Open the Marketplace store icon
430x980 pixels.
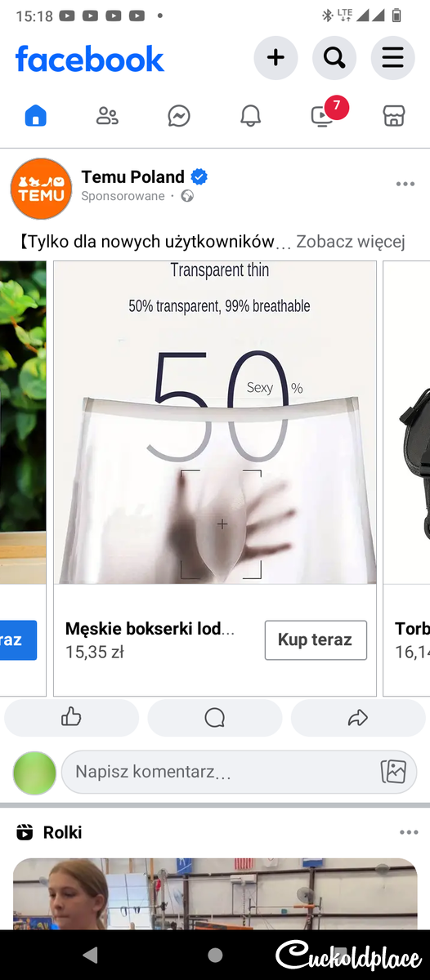coord(394,116)
